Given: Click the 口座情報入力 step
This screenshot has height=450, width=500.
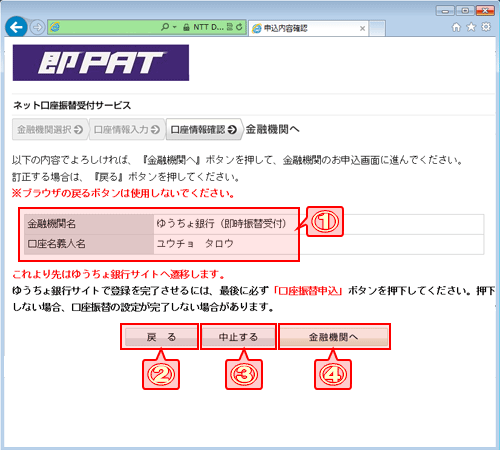Looking at the screenshot, I should [127, 129].
